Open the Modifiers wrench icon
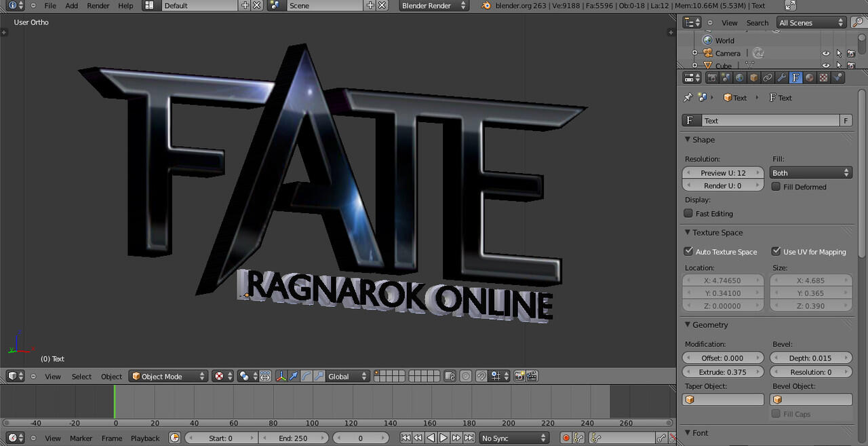This screenshot has height=446, width=868. (x=781, y=77)
